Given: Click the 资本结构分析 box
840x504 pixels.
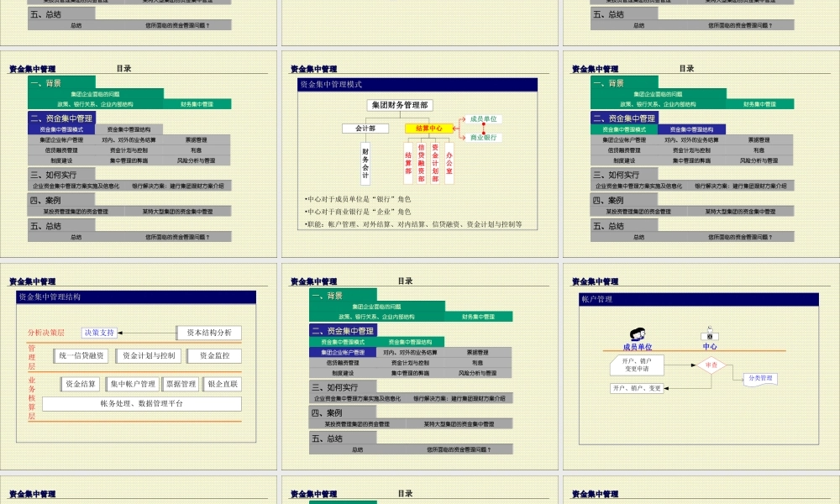Looking at the screenshot, I should tap(209, 333).
